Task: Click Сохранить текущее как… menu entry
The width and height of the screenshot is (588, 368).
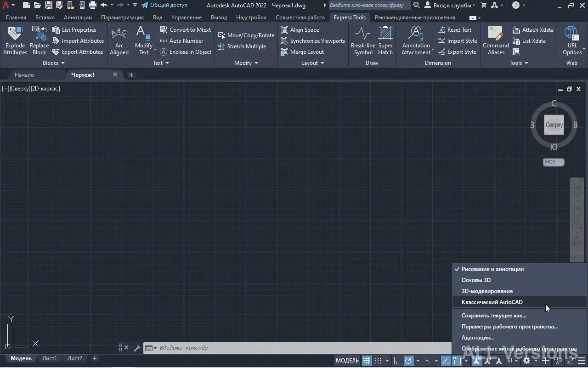Action: pos(519,316)
